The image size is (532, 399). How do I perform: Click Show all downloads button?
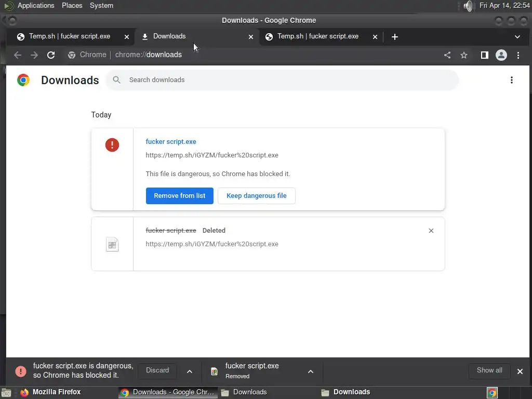489,370
